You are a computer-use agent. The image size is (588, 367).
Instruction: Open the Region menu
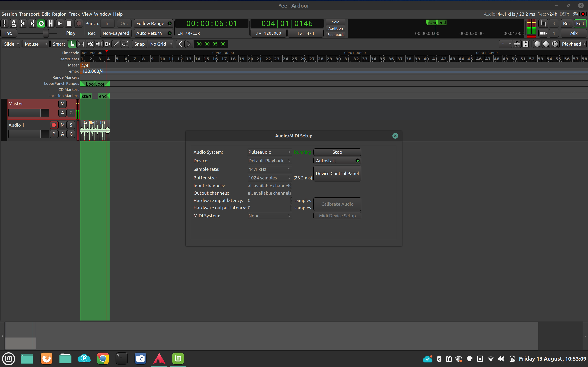(59, 14)
